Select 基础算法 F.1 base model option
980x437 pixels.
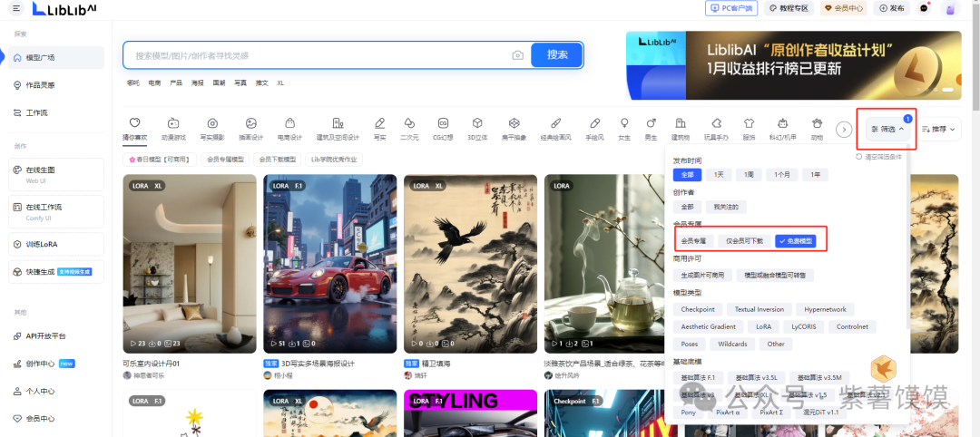pos(699,378)
